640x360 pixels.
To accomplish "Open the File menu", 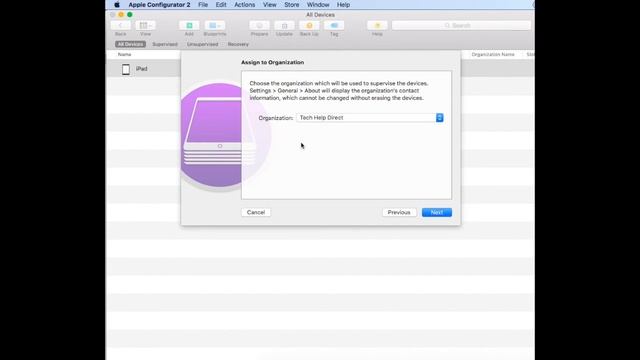I will (x=203, y=4).
